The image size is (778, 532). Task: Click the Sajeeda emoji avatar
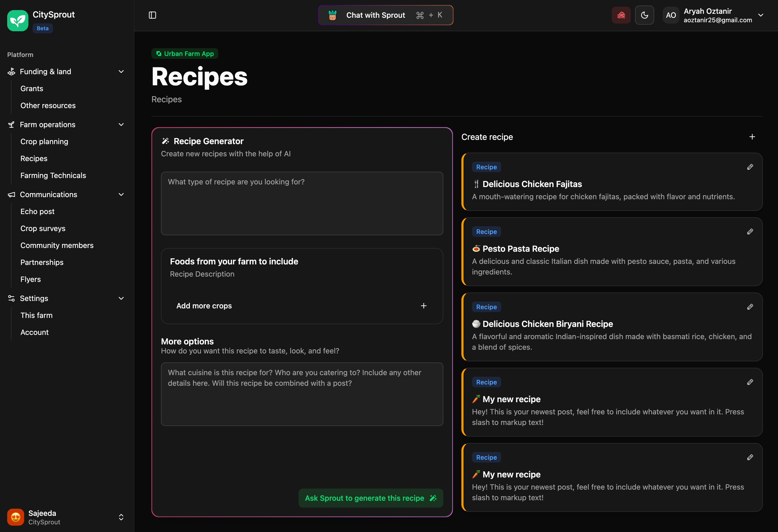pos(15,517)
